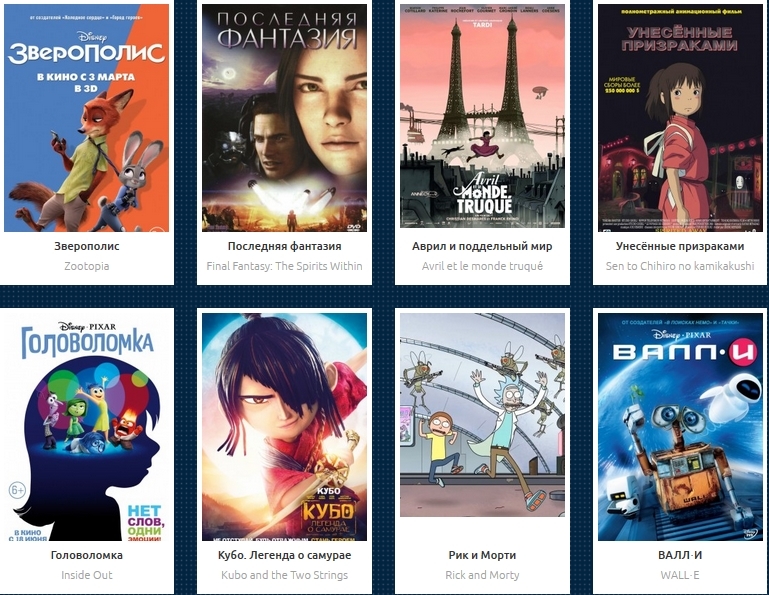Click the ВАЛЛ·И title link
The image size is (769, 595).
(680, 555)
